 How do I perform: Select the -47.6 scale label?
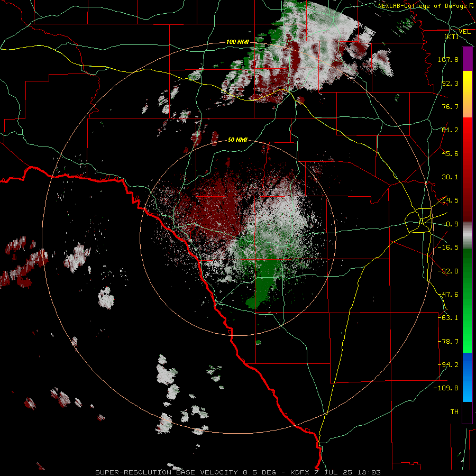pos(448,295)
